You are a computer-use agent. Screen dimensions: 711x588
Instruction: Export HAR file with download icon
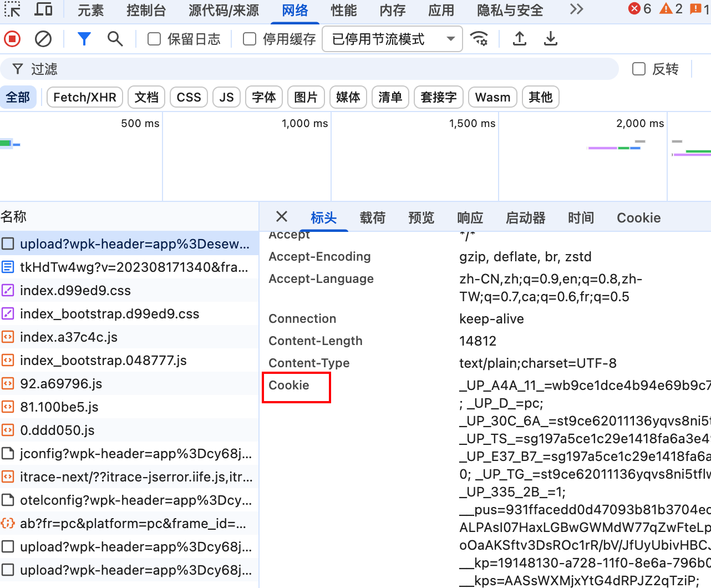tap(551, 39)
